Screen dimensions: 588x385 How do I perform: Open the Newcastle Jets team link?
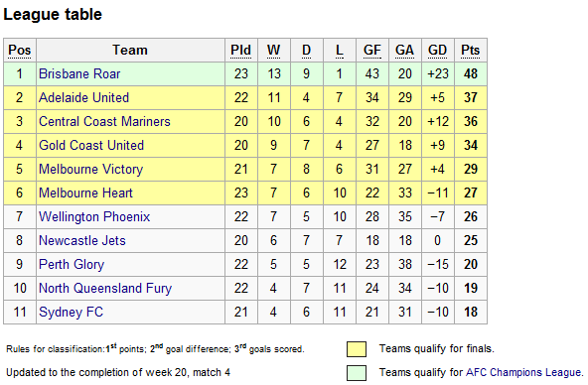(82, 240)
